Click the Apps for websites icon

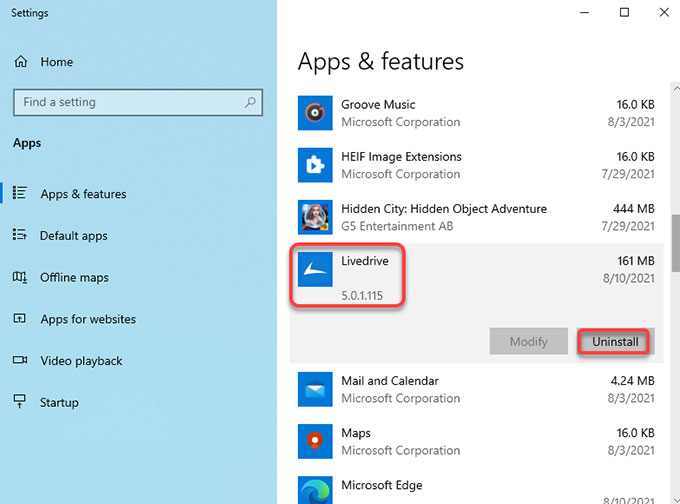click(x=20, y=319)
